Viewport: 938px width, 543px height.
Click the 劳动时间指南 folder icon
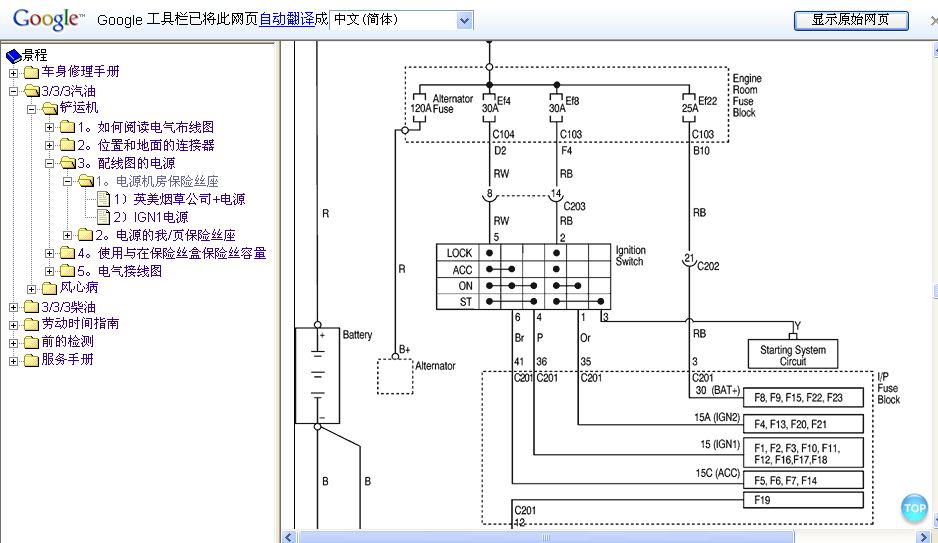(x=31, y=324)
